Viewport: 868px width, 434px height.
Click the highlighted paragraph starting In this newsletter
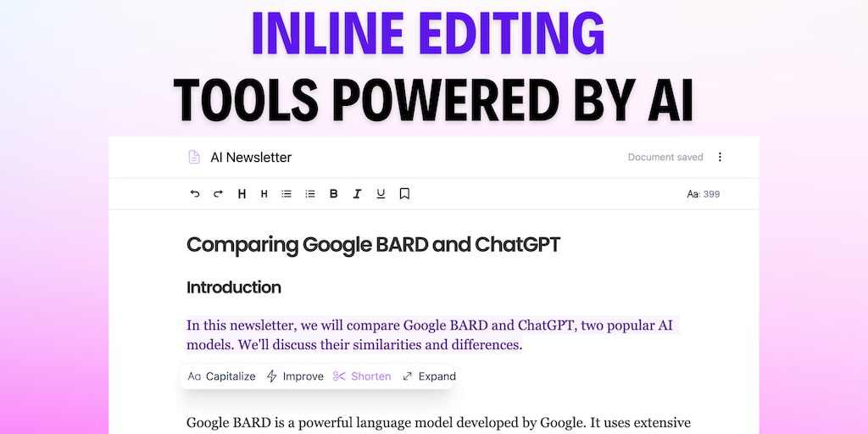pos(432,335)
